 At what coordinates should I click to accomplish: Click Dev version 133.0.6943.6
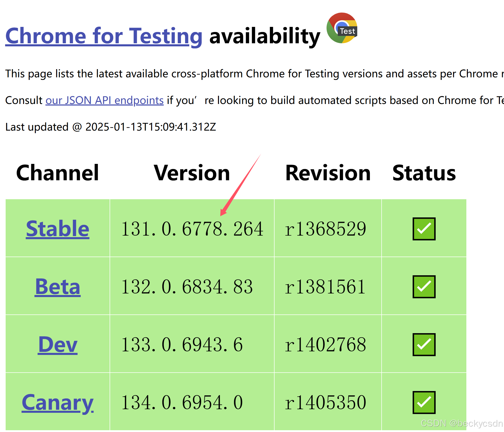click(182, 344)
